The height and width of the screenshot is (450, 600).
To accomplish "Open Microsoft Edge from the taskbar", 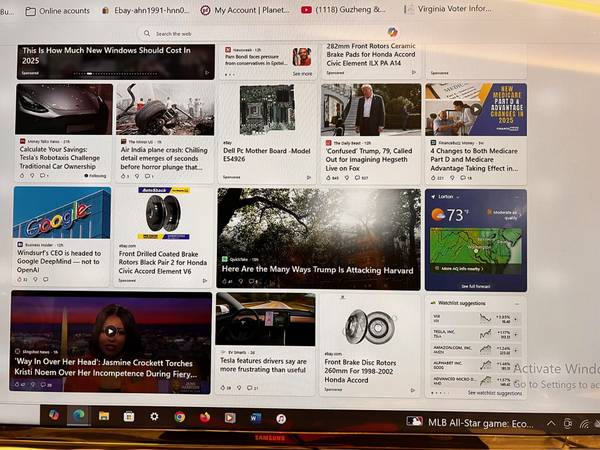I will [78, 415].
